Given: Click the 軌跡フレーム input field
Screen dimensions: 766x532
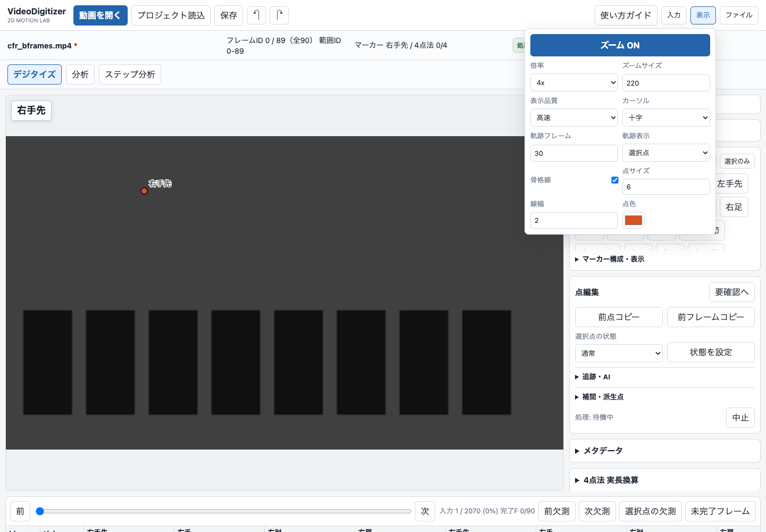Looking at the screenshot, I should pos(574,153).
